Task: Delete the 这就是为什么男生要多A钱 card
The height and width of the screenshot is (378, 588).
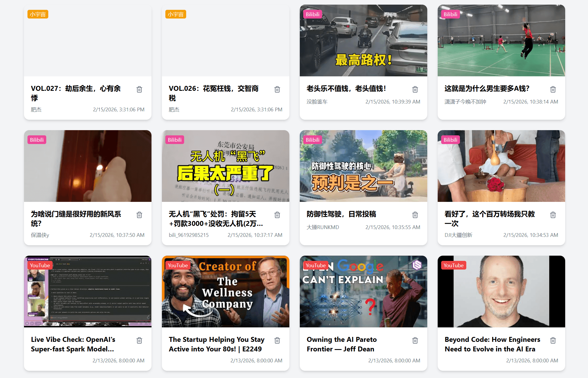Action: pos(553,89)
